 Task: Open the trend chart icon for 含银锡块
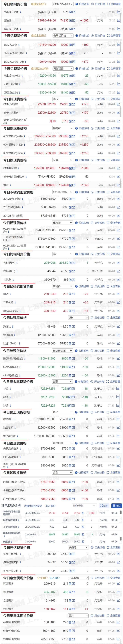(x=118, y=592)
